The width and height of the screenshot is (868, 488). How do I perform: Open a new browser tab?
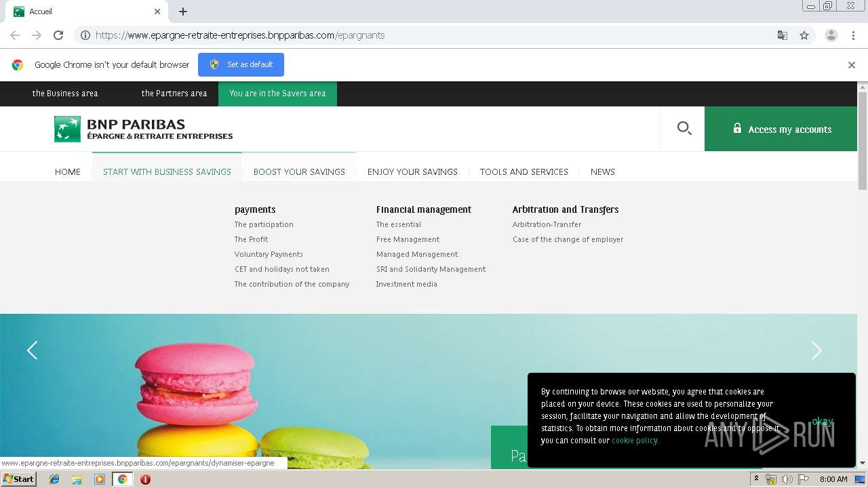[183, 12]
